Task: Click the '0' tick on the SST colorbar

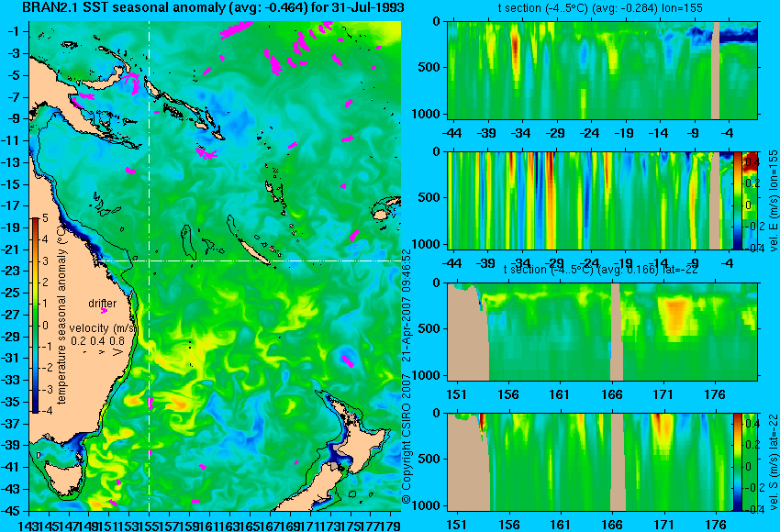Action: (45, 326)
